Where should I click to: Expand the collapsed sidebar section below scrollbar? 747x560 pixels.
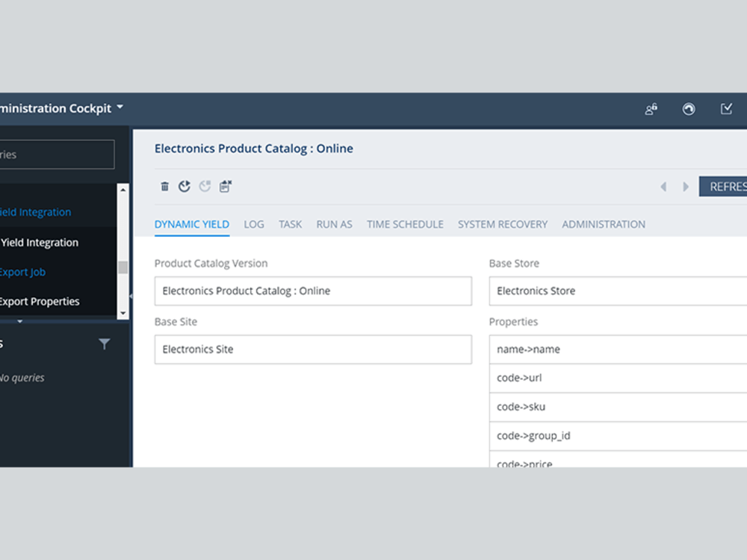click(x=19, y=321)
